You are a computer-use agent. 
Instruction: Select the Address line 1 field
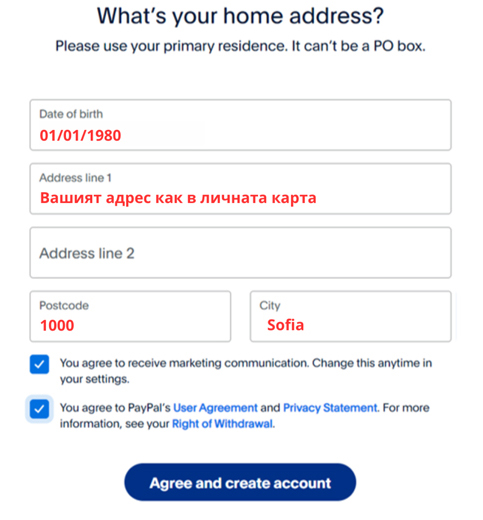click(x=240, y=189)
